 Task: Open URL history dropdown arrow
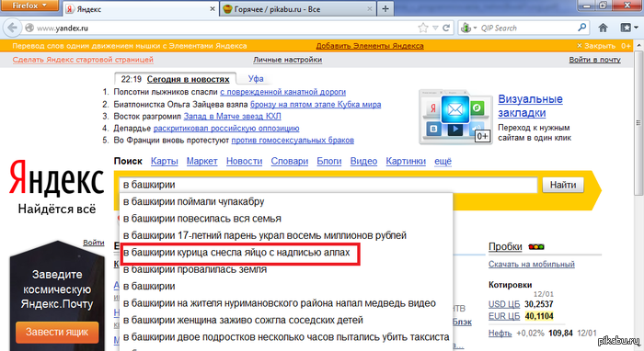coord(435,28)
